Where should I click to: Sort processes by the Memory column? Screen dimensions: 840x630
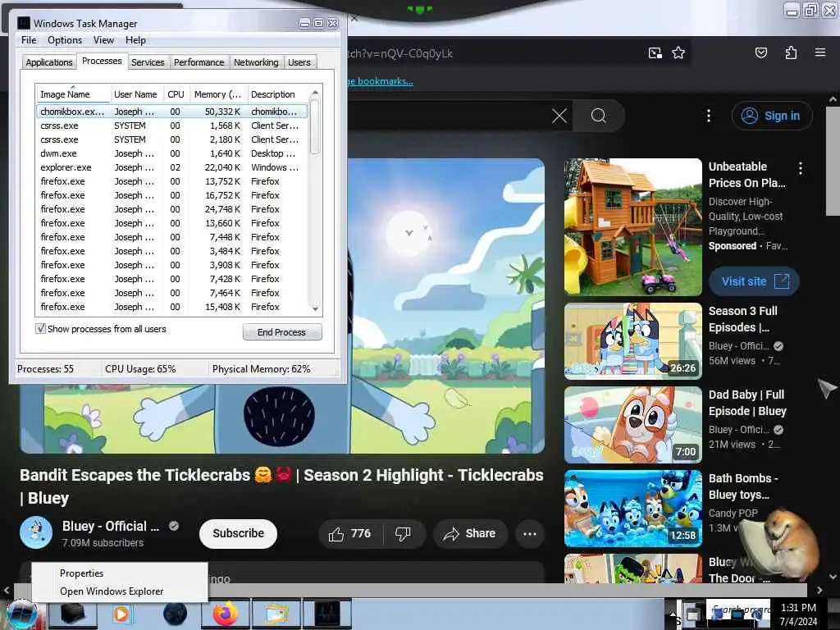[x=217, y=94]
